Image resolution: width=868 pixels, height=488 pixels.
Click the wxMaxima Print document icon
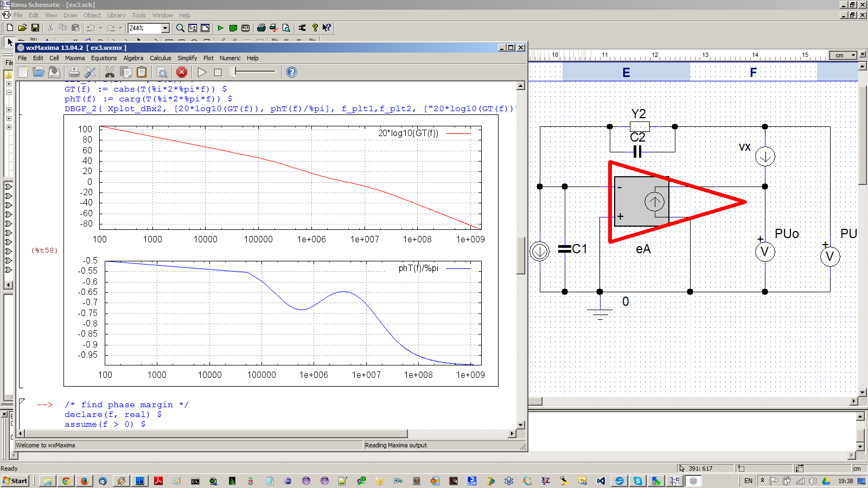(74, 72)
